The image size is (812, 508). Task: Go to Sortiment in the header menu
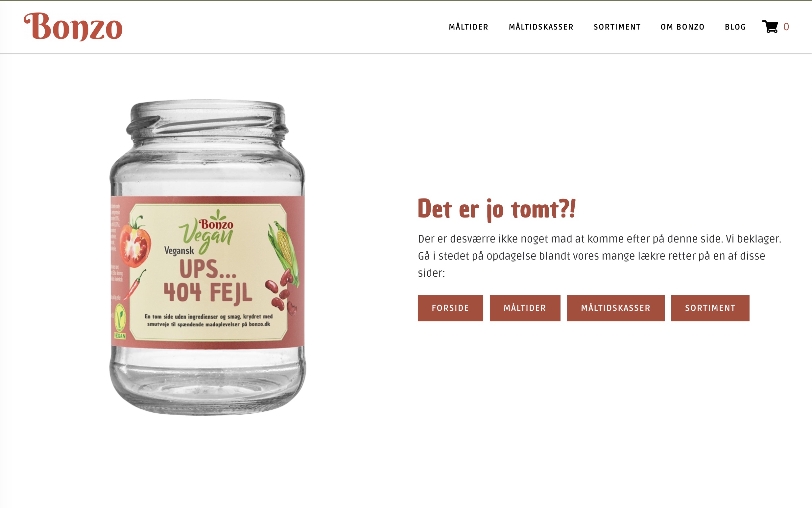click(x=617, y=27)
